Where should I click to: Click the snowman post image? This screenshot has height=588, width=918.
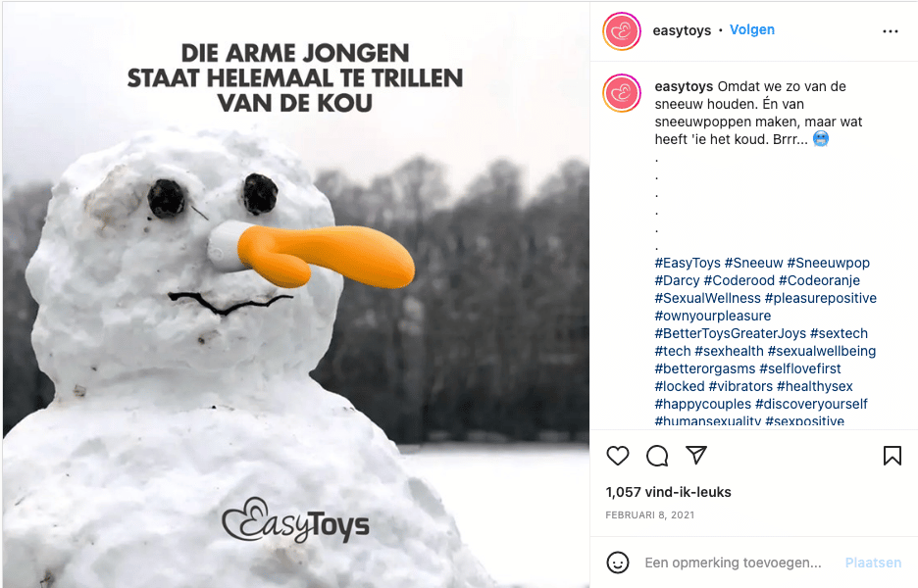295,294
